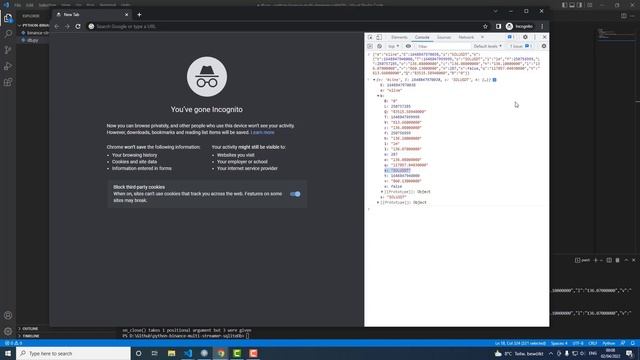Viewport: 640px width, 360px height.
Task: Maximize VS Code terminal panel chevron
Action: pos(626,260)
